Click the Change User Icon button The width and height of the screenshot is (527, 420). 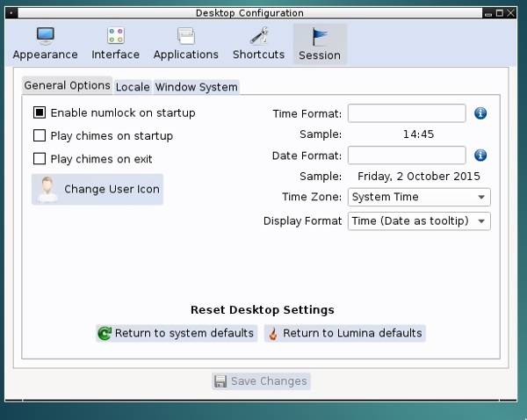(97, 189)
